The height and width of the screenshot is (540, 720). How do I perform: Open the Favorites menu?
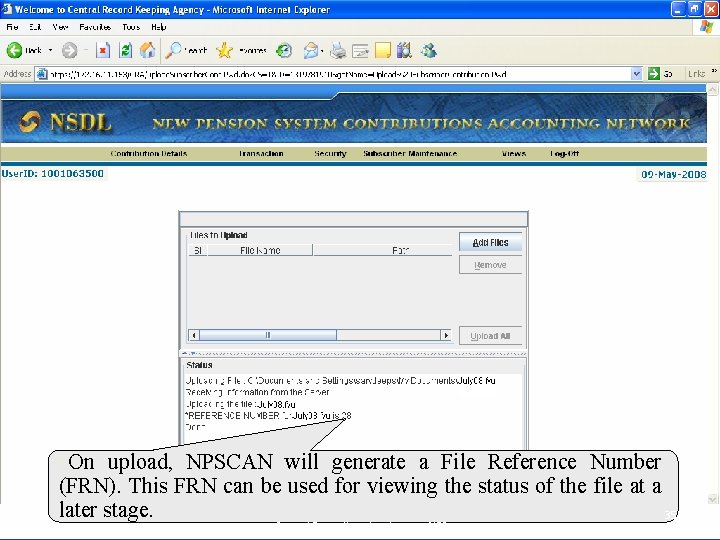pyautogui.click(x=95, y=27)
